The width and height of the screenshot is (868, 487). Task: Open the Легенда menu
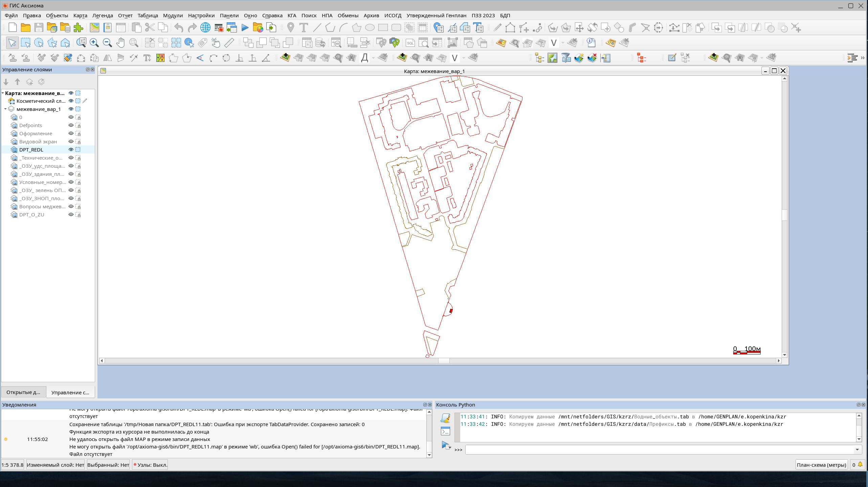[103, 16]
